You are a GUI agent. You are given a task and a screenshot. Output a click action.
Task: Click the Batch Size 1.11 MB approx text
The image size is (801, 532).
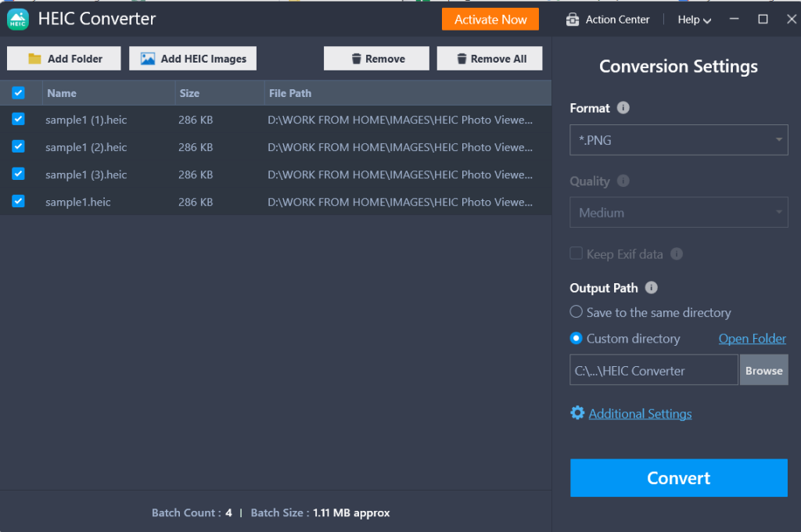(x=351, y=512)
